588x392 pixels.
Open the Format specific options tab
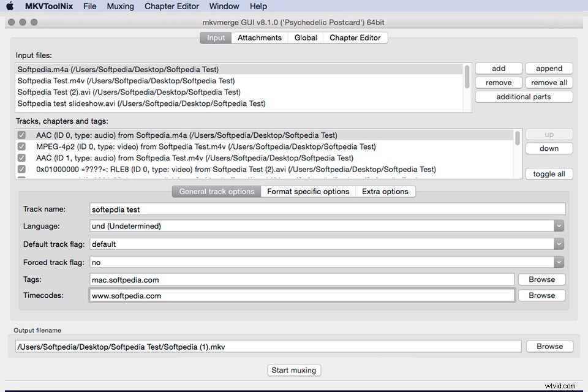point(308,191)
